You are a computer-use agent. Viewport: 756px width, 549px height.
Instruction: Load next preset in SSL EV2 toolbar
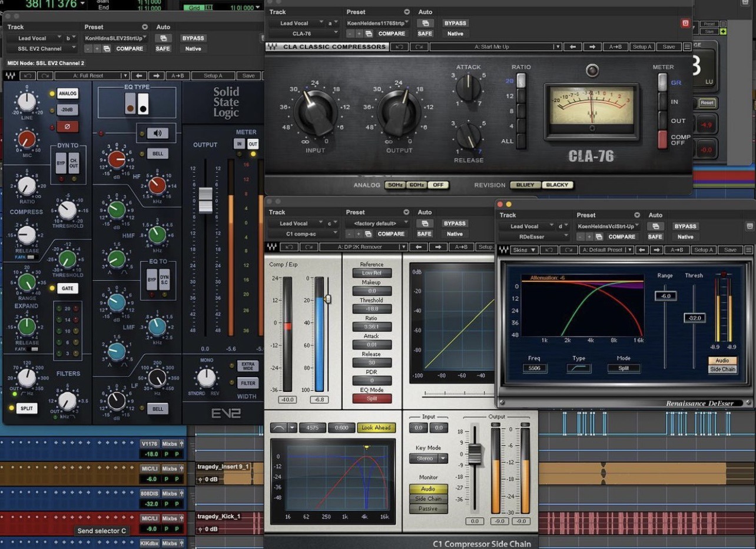coord(156,75)
